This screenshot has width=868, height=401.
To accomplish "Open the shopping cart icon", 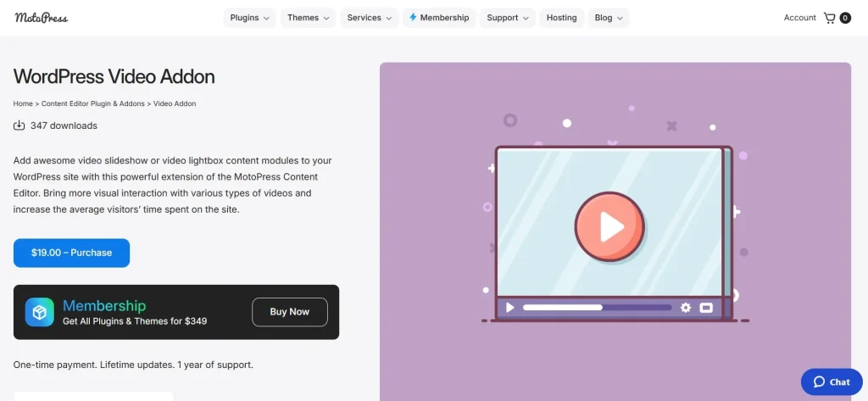I will tap(829, 18).
